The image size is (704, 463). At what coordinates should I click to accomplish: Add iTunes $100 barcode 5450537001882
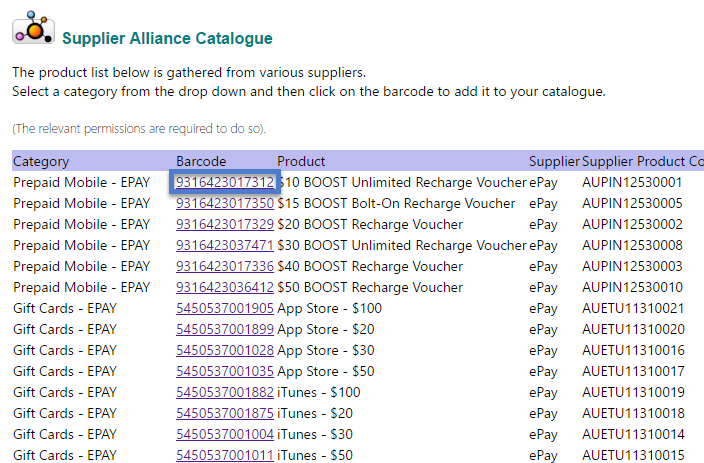pos(225,392)
